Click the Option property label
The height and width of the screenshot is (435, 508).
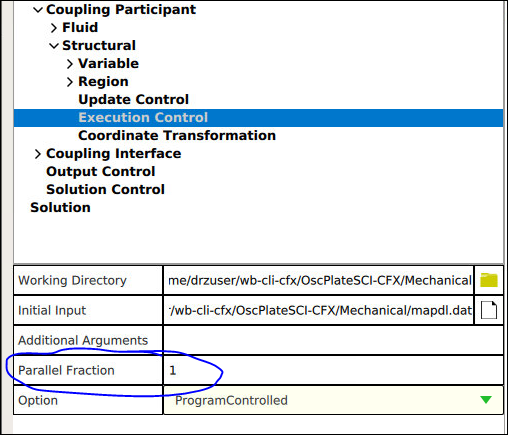(x=38, y=400)
